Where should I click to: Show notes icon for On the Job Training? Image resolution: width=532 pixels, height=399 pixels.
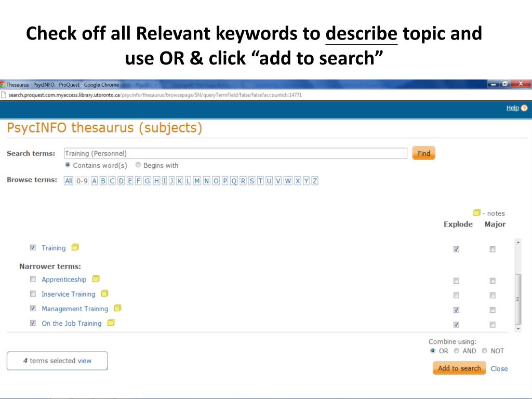click(x=111, y=323)
